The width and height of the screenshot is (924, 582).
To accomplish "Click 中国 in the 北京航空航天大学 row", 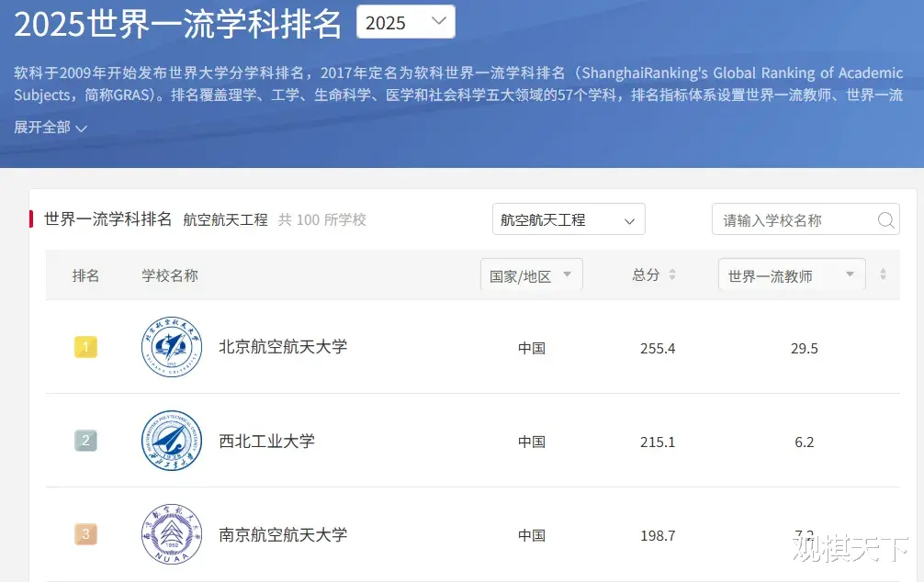I will [x=532, y=348].
